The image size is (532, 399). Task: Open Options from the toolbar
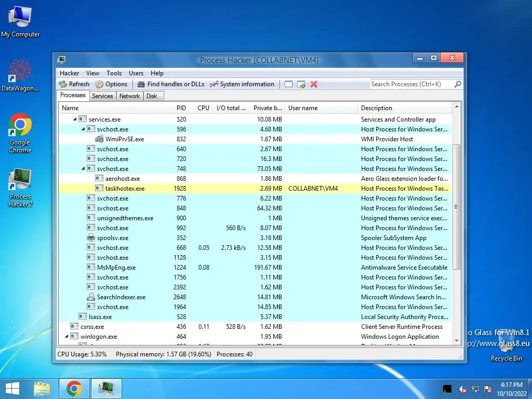111,84
